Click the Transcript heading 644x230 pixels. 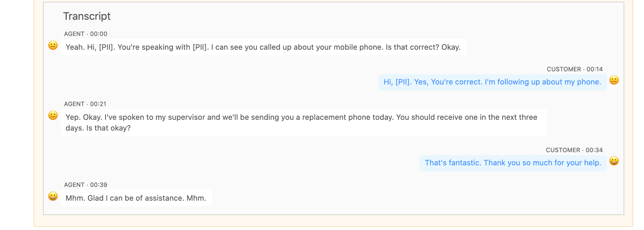(x=87, y=16)
